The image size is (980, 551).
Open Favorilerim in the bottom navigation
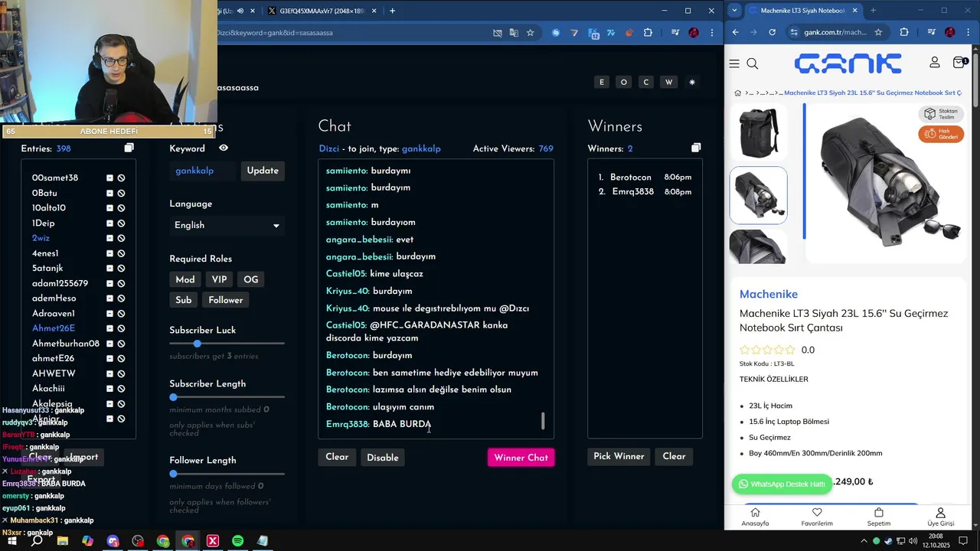click(x=817, y=517)
